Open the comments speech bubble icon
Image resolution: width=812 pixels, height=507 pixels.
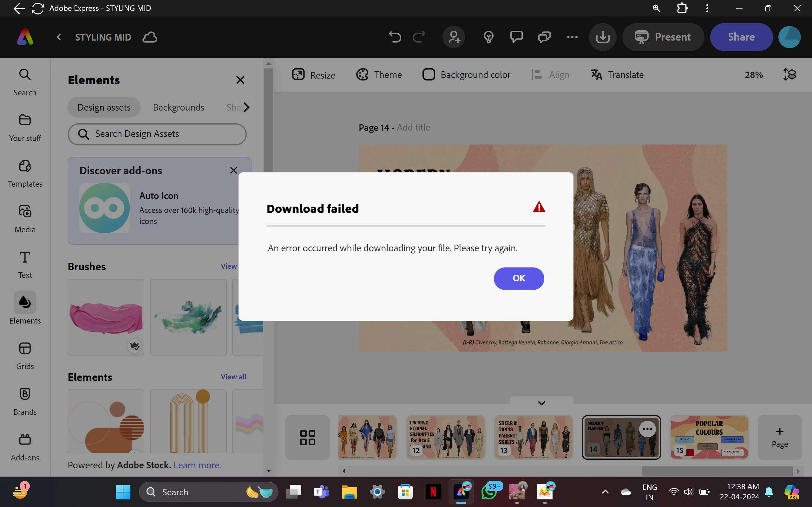coord(516,36)
